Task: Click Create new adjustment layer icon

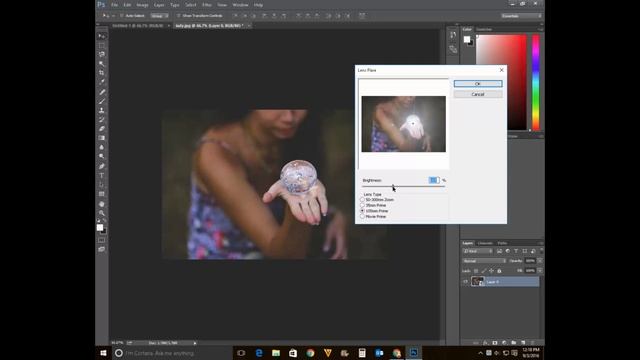Action: (x=504, y=342)
